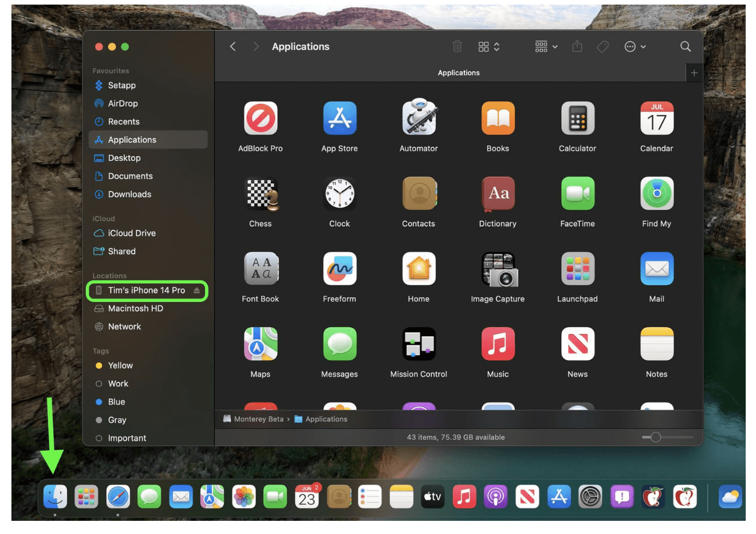
Task: Launch Photos from the Dock
Action: tap(243, 496)
